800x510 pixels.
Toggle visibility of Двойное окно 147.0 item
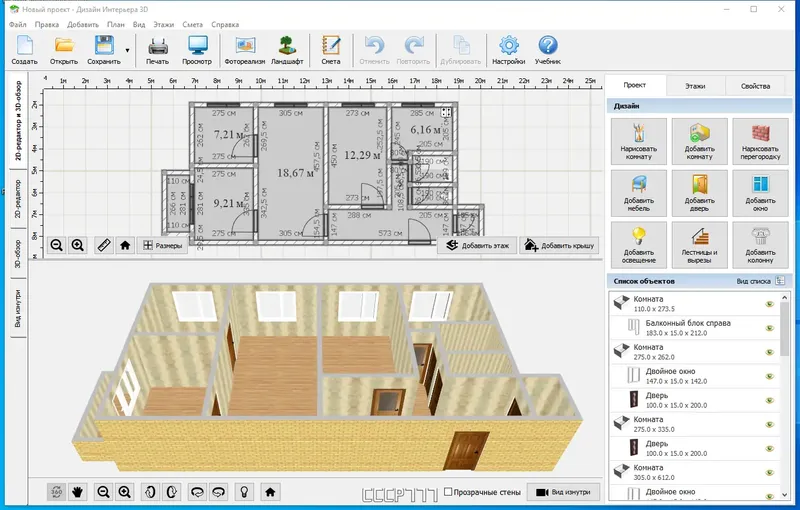(x=771, y=377)
